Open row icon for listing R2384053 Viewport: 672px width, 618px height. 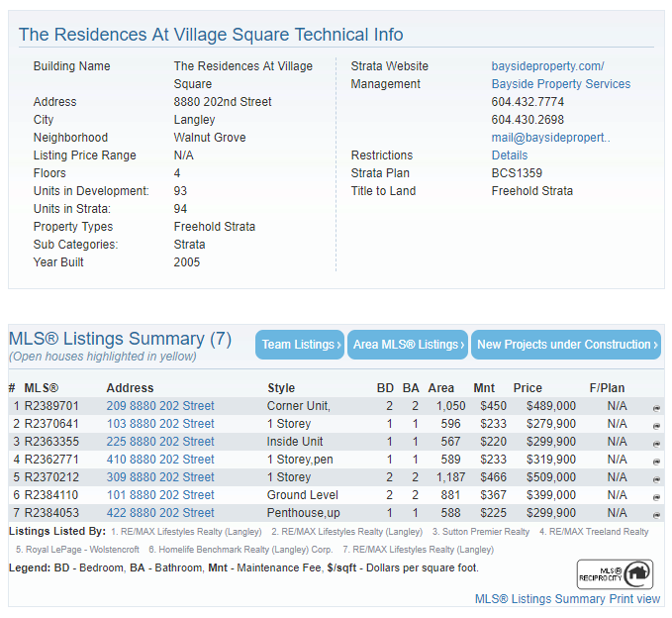pos(656,515)
